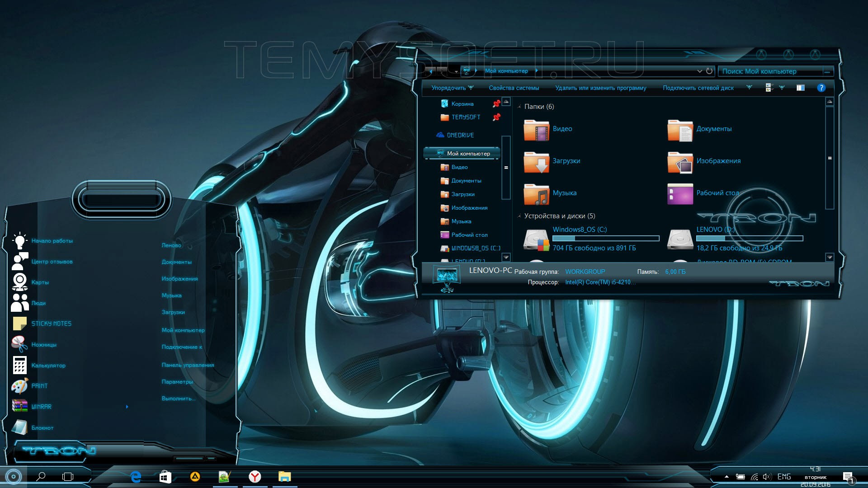868x488 pixels.
Task: Launch Yandex Browser from taskbar
Action: 255,476
